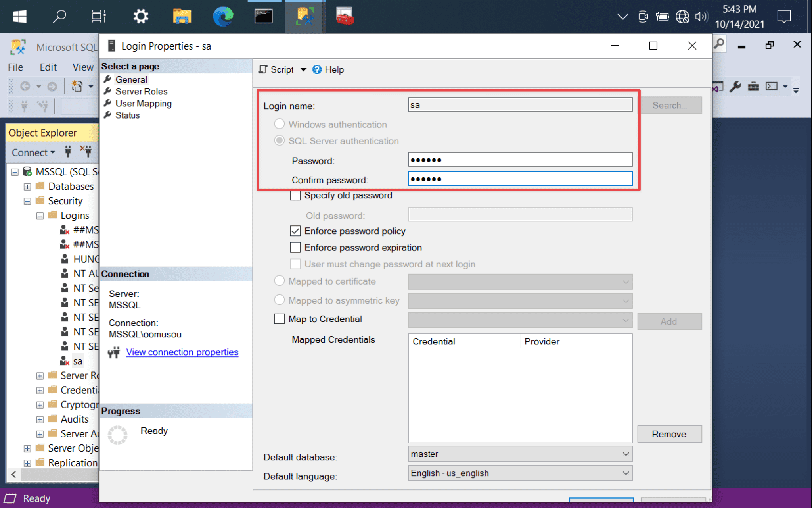The height and width of the screenshot is (508, 812).
Task: Open taskbar search magnifier
Action: tap(59, 16)
